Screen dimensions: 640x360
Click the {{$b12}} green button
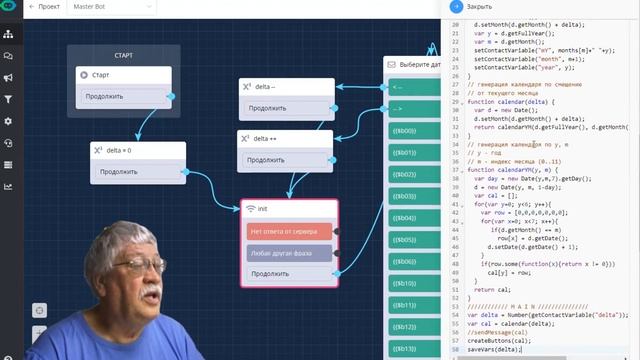(x=414, y=327)
